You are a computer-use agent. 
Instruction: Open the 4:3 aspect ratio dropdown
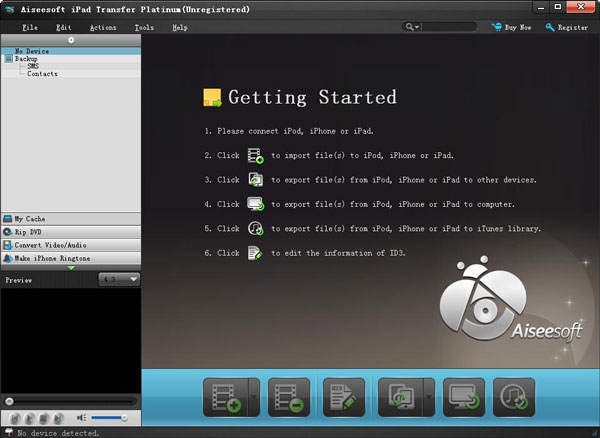[x=118, y=280]
